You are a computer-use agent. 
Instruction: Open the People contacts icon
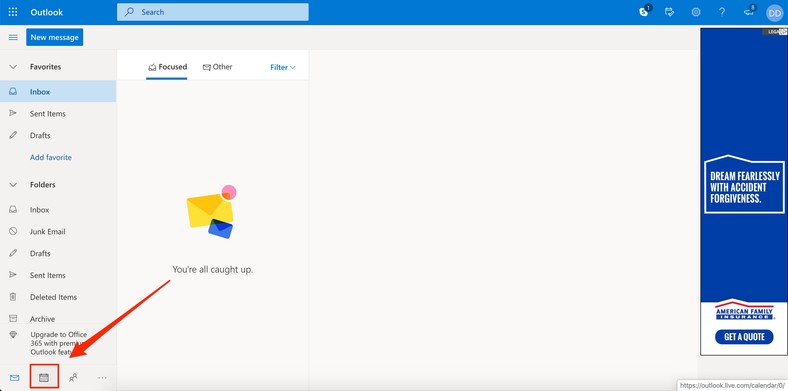(73, 378)
